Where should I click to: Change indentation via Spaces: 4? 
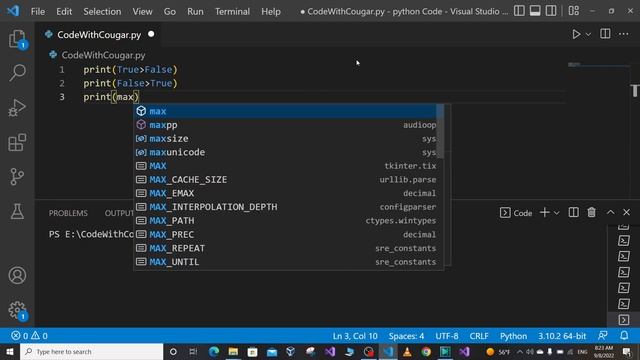406,336
